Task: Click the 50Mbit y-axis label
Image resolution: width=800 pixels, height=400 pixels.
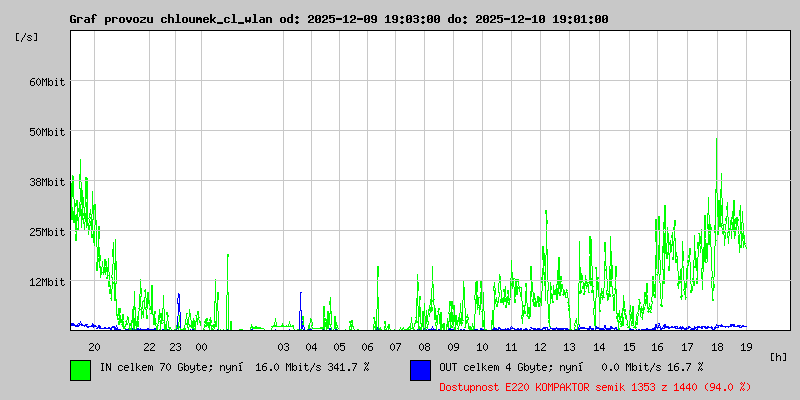Action: pos(46,132)
